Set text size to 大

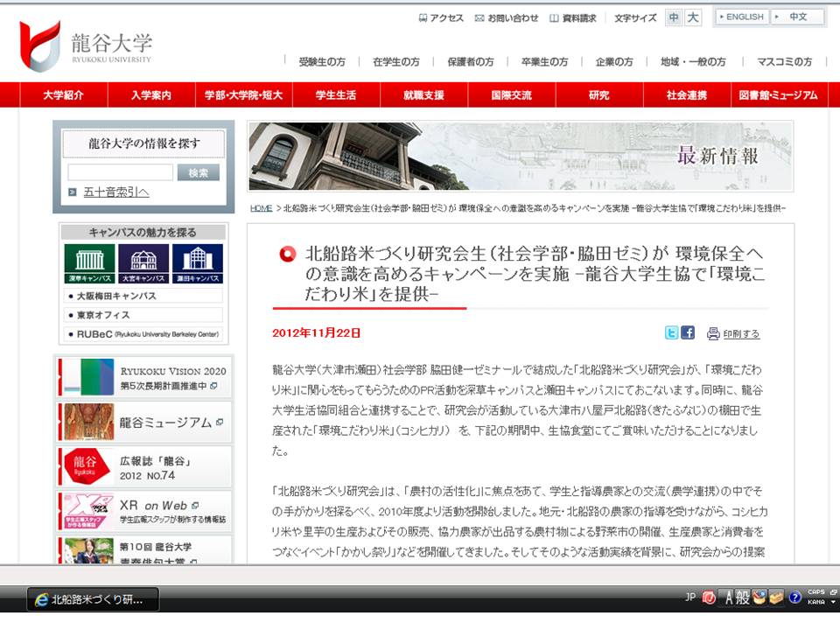(693, 17)
